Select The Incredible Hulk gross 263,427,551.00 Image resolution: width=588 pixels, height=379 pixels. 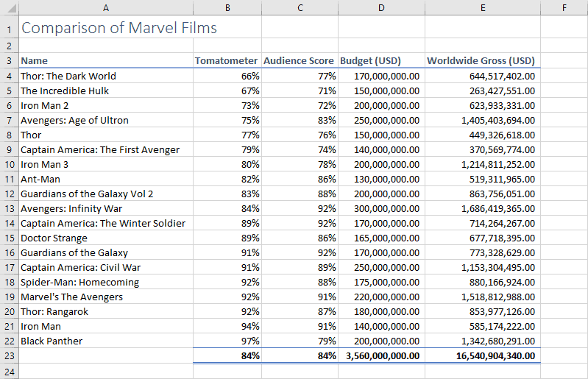coord(483,91)
